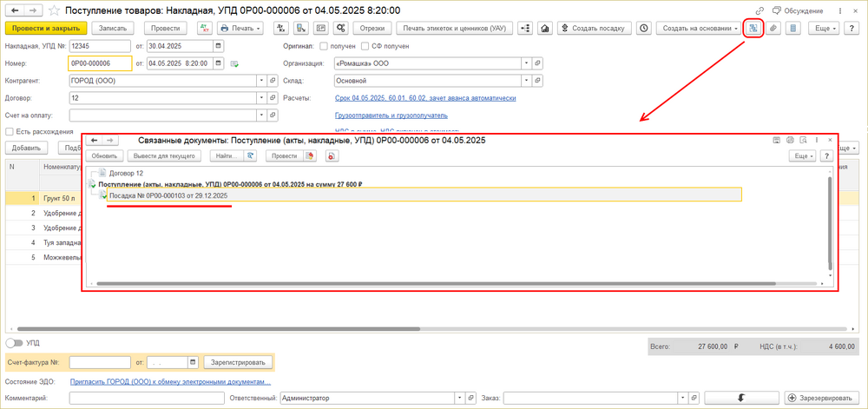
Task: Check the 'получен' original checkbox
Action: 324,47
